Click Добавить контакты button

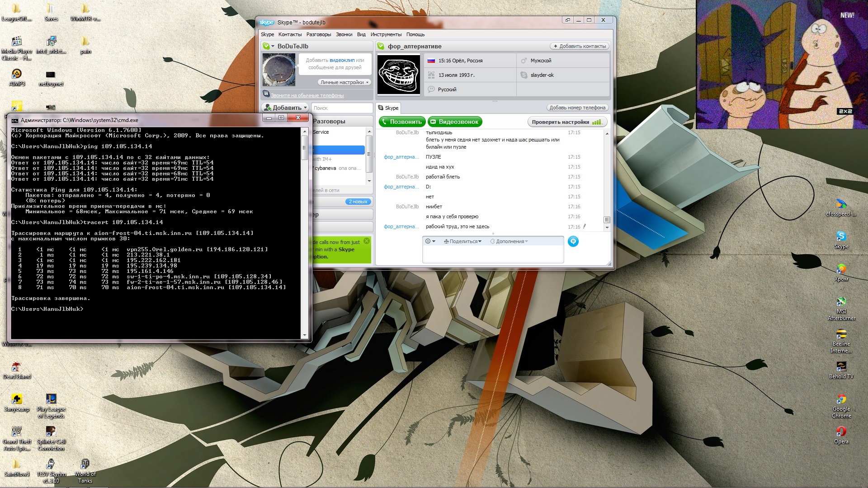tap(579, 46)
